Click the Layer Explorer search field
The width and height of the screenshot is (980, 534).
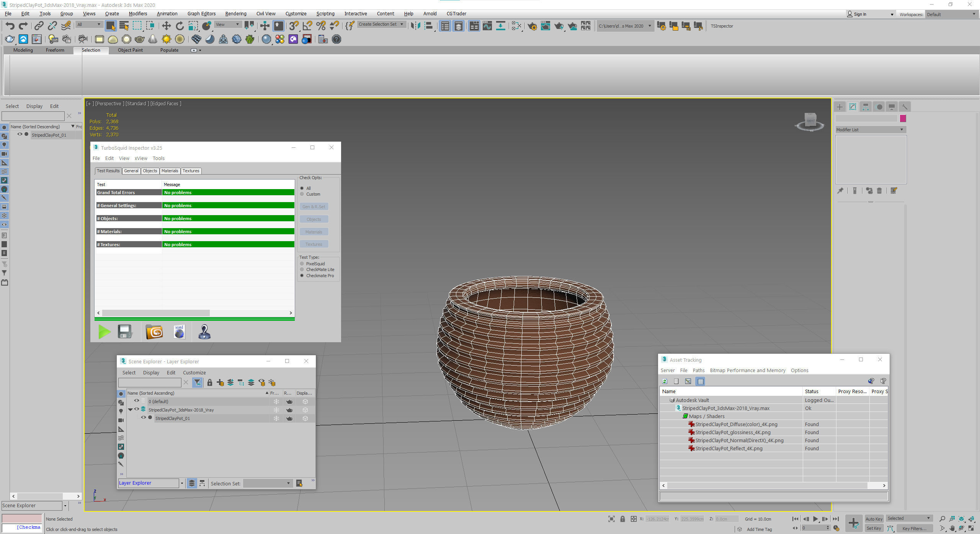[150, 382]
